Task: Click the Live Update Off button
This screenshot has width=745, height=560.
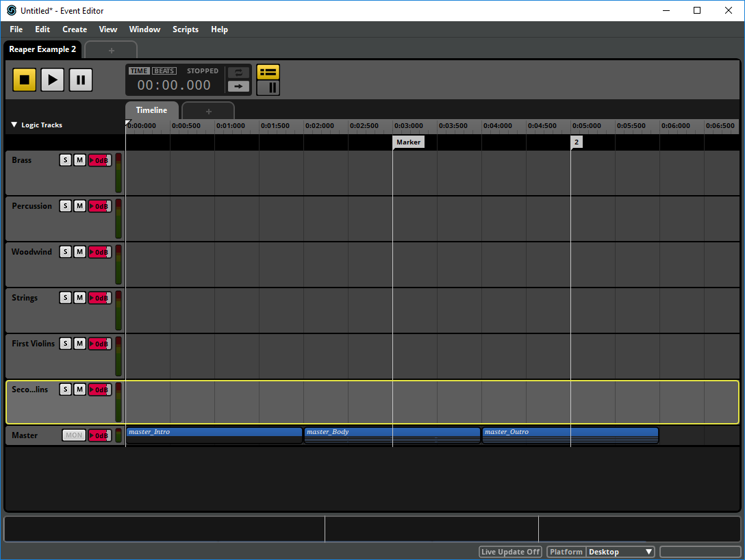Action: (x=510, y=551)
